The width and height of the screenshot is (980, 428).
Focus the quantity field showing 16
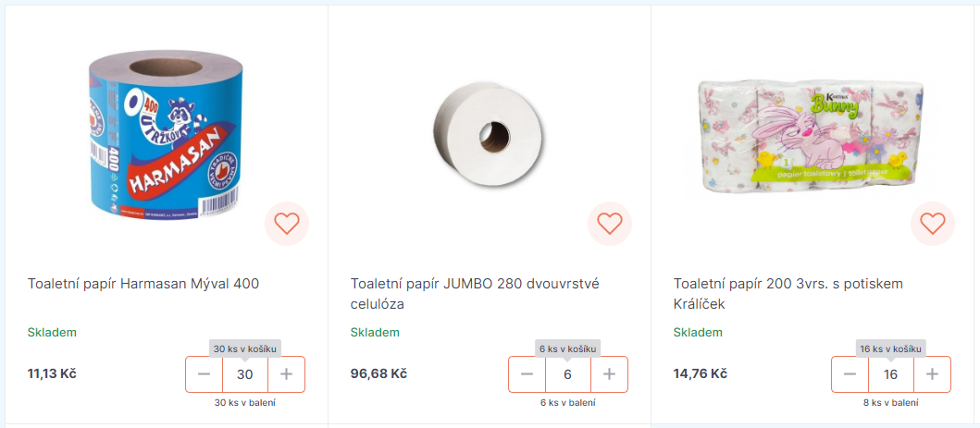click(x=891, y=374)
